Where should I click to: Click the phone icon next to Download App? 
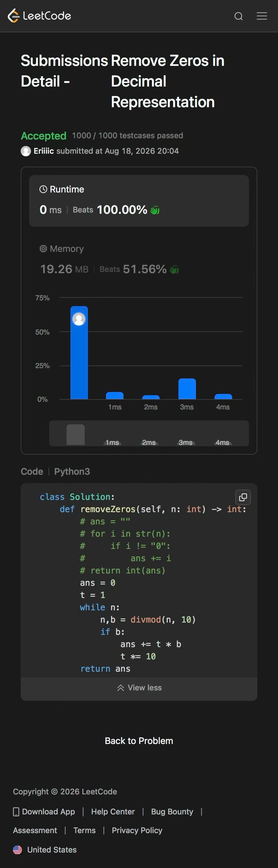tap(16, 812)
